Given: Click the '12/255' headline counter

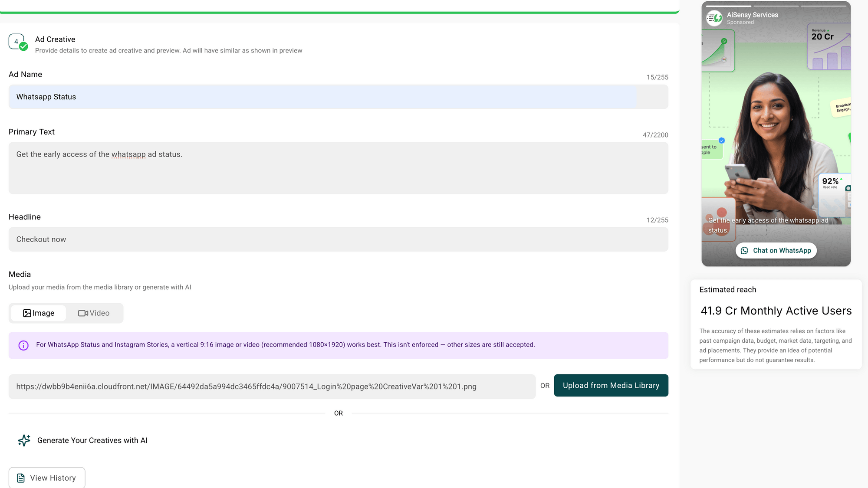Looking at the screenshot, I should (658, 220).
